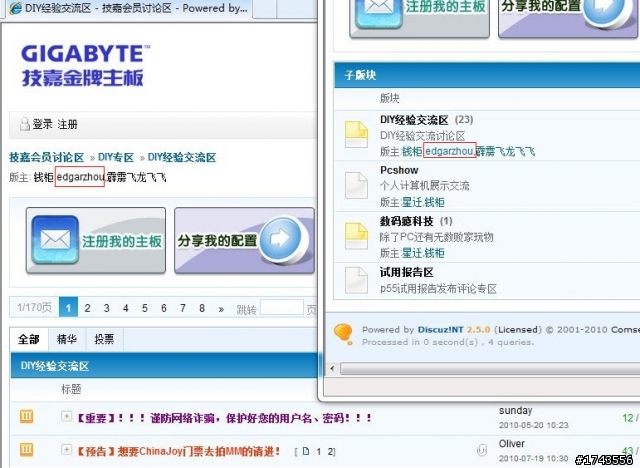Click the Discuz speech bubble footer icon
The height and width of the screenshot is (468, 640).
(x=343, y=334)
